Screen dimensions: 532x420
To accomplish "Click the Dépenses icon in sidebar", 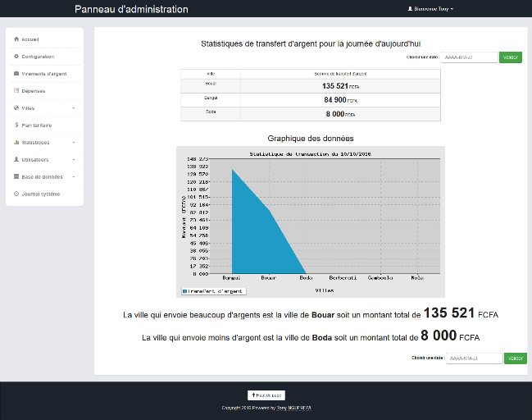I will pos(16,91).
